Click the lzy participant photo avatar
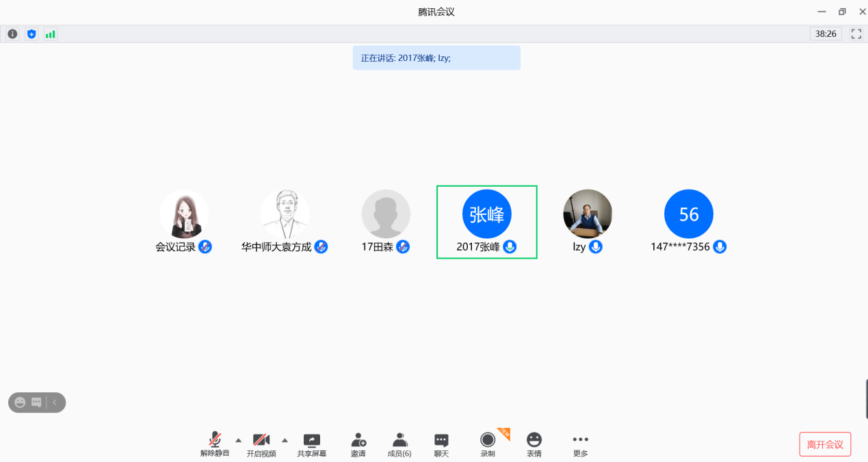 pos(587,214)
